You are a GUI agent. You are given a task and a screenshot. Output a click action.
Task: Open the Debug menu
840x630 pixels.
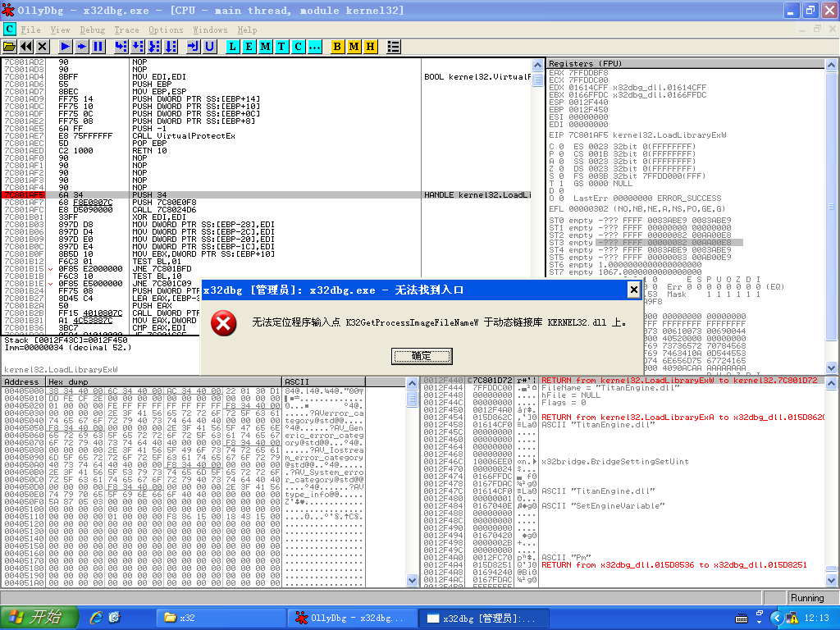coord(93,30)
